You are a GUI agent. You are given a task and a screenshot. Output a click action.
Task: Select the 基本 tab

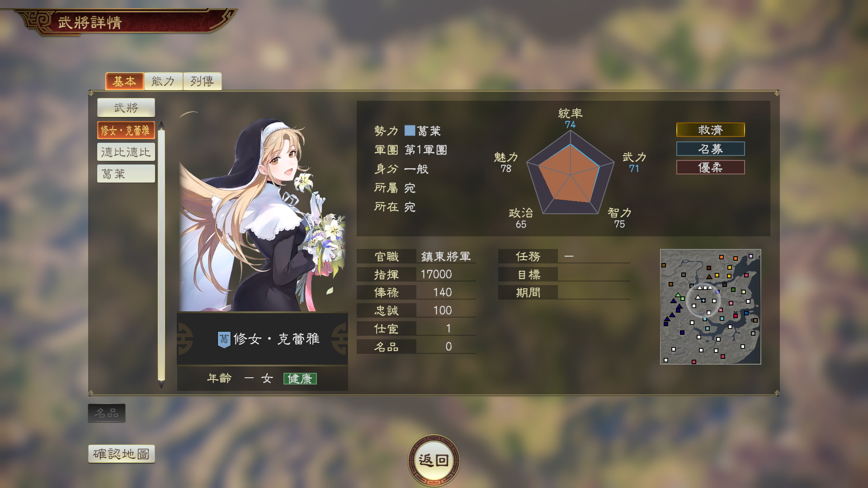click(124, 81)
